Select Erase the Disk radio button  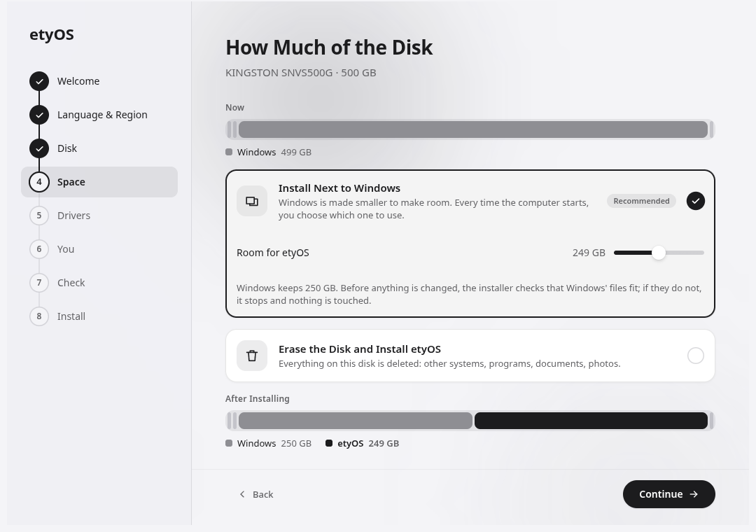pyautogui.click(x=695, y=356)
